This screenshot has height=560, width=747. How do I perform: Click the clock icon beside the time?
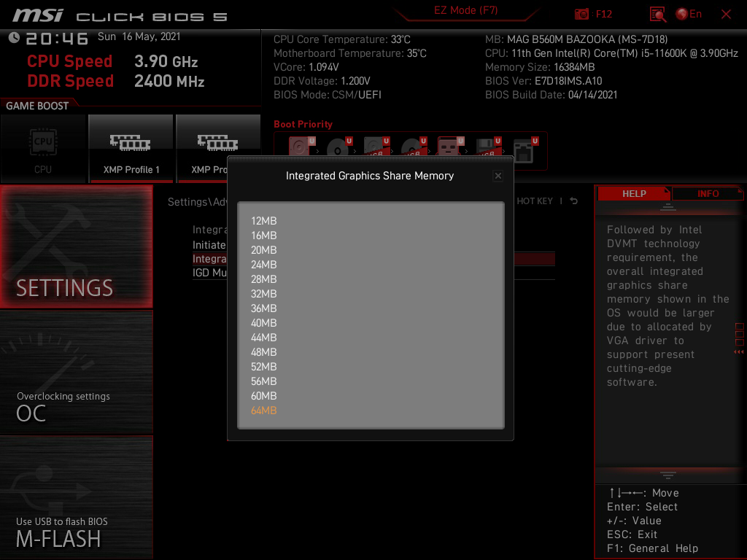click(15, 38)
